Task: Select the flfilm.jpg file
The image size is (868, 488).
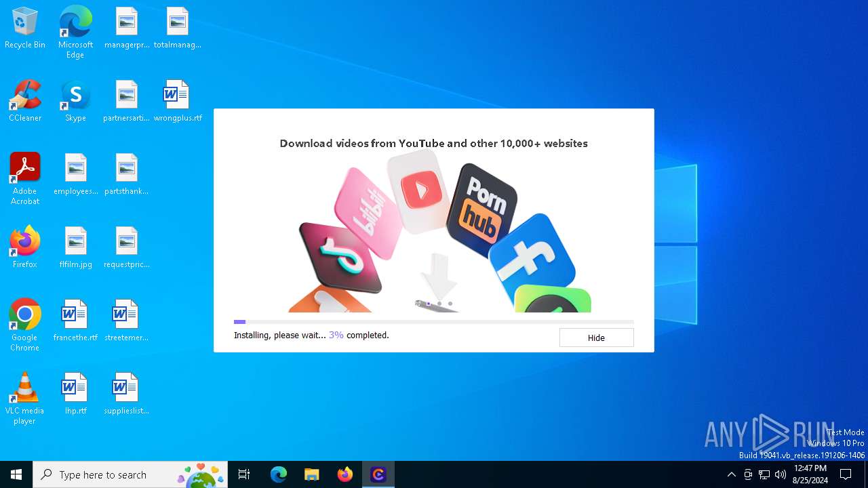Action: (75, 247)
